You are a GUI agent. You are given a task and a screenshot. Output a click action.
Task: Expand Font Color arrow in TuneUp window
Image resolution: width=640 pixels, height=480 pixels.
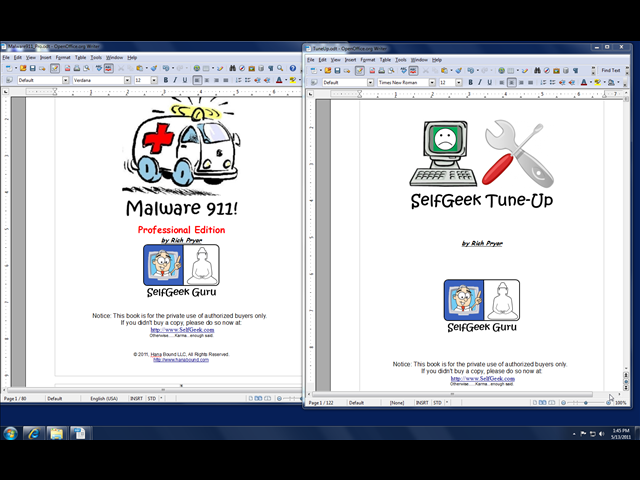coord(591,82)
